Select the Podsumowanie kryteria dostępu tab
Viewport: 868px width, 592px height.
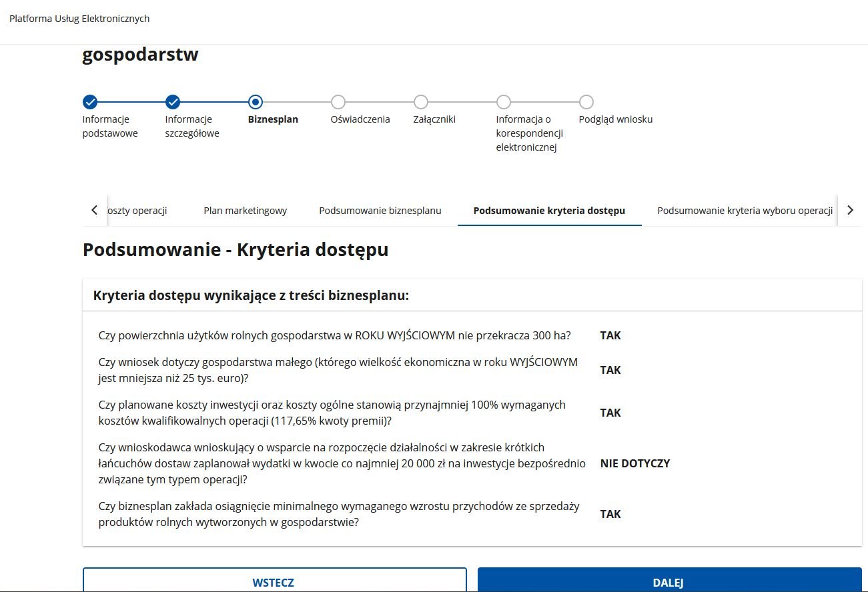(x=549, y=211)
